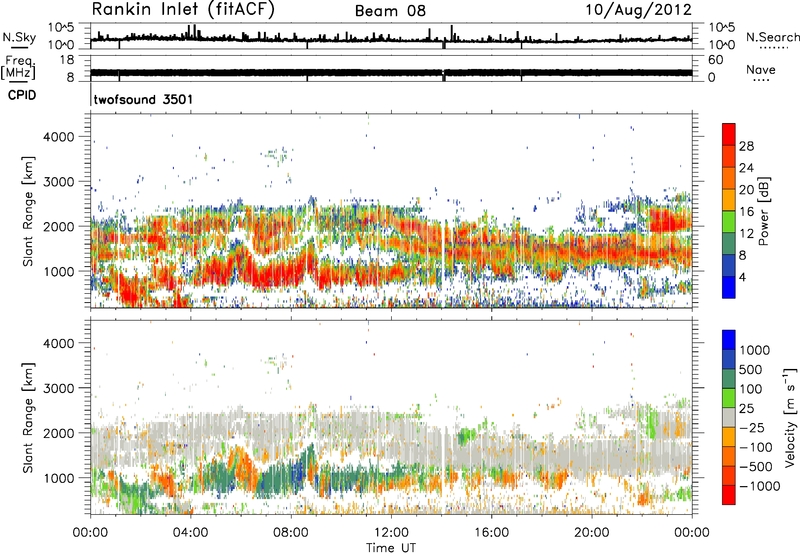This screenshot has width=800, height=554.
Task: Select the '-25' velocity colorbar label
Action: tap(752, 428)
